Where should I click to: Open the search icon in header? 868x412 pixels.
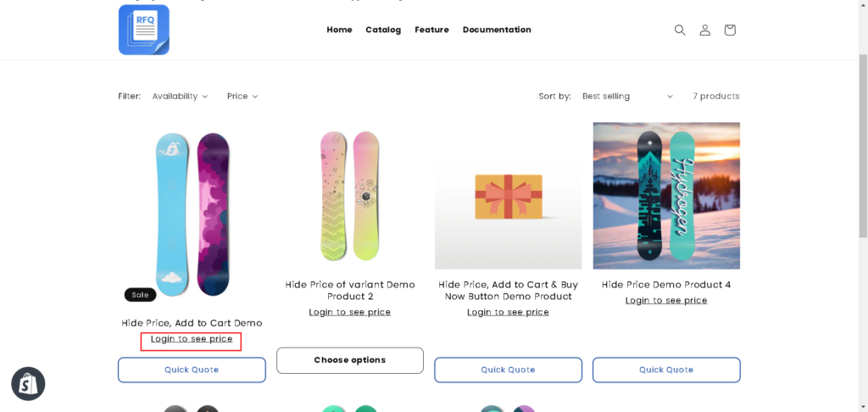679,30
